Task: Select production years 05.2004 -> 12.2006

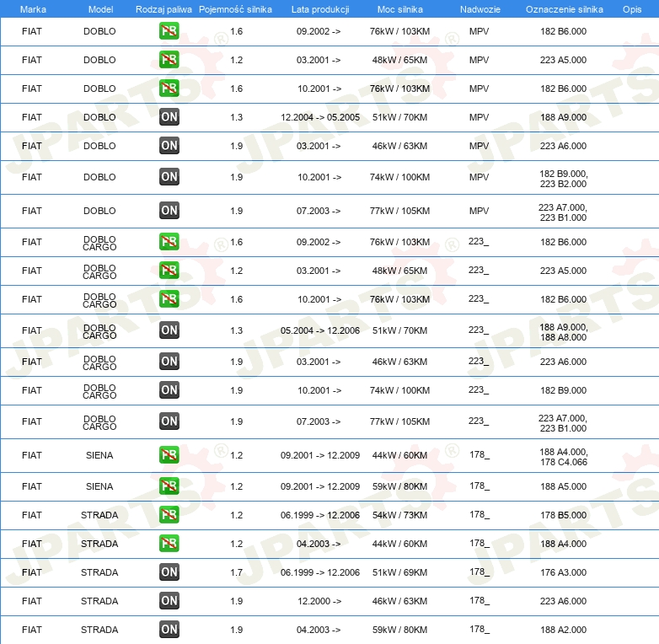Action: point(320,330)
